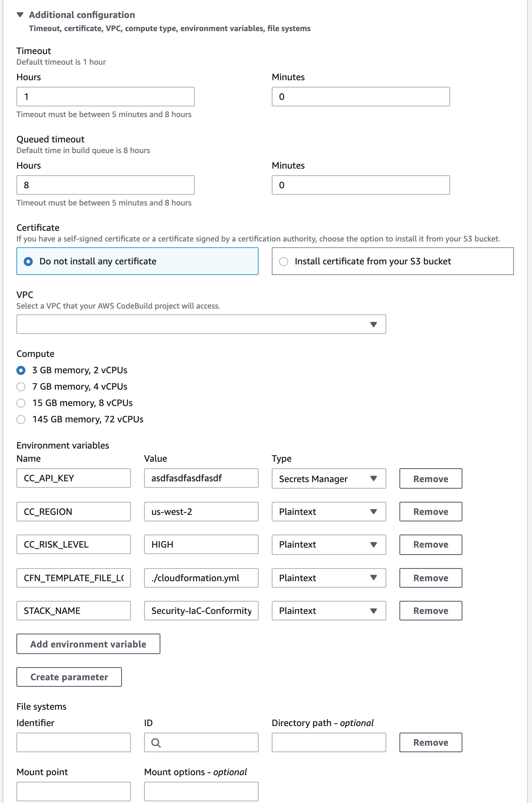Change the type dropdown for CC_REGION

[329, 512]
